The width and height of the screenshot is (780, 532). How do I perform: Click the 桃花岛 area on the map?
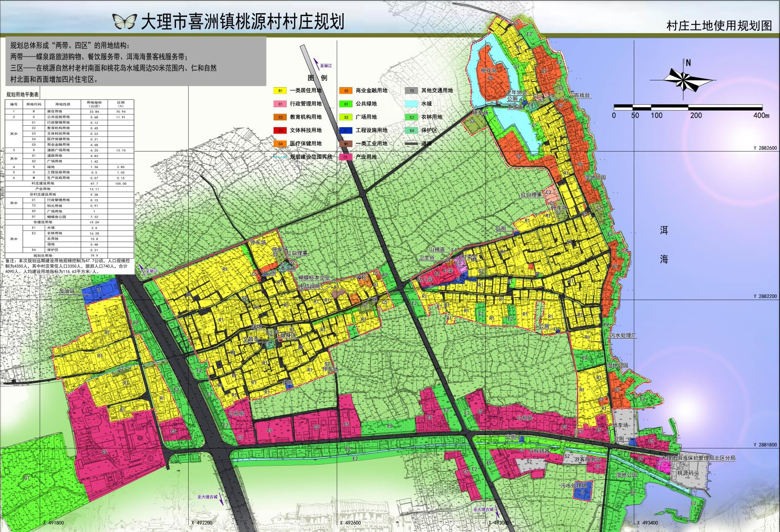[487, 71]
